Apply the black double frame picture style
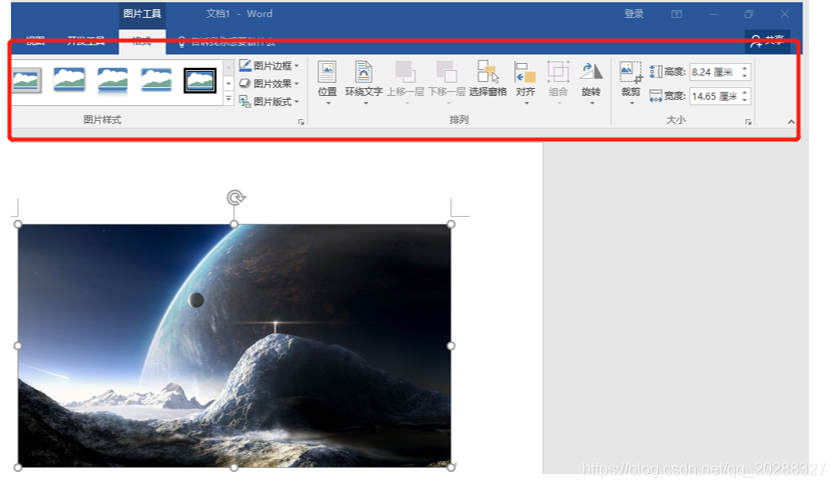836x488 pixels. (200, 81)
